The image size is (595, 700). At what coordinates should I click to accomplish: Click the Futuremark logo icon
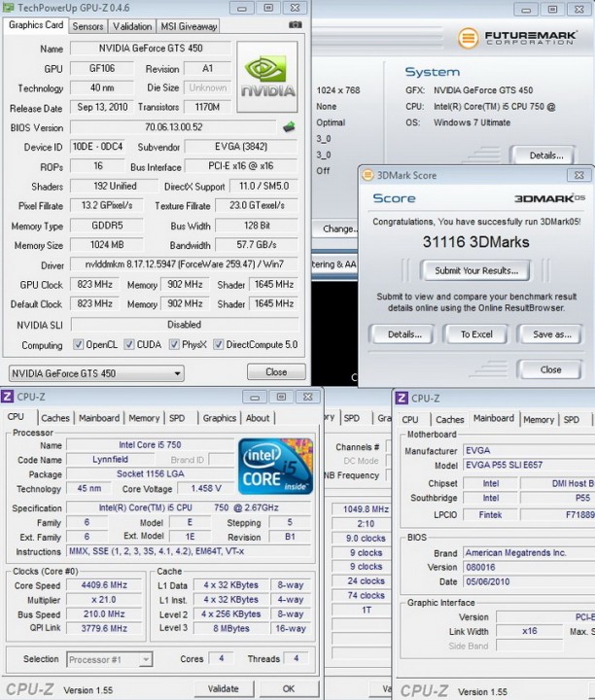click(x=468, y=38)
